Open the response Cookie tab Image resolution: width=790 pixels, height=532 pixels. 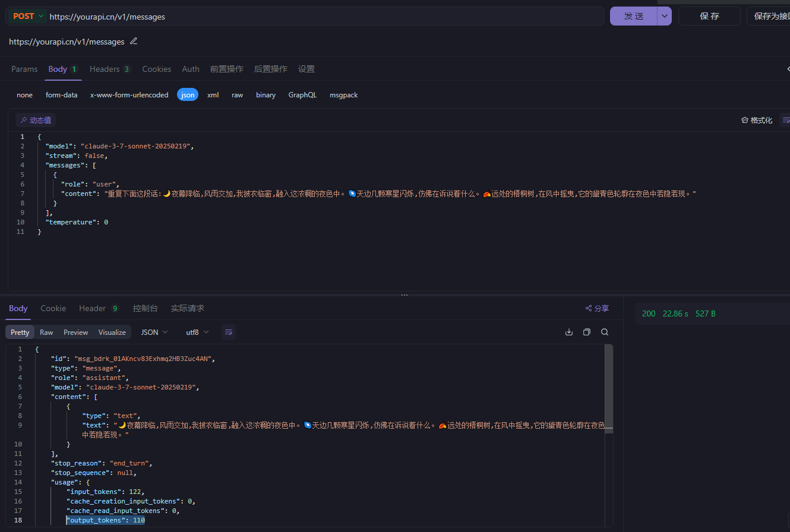[53, 308]
